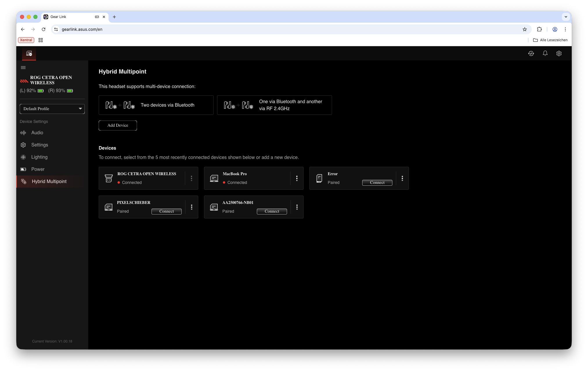Reload the Gear Link page
The height and width of the screenshot is (371, 588).
pos(44,29)
